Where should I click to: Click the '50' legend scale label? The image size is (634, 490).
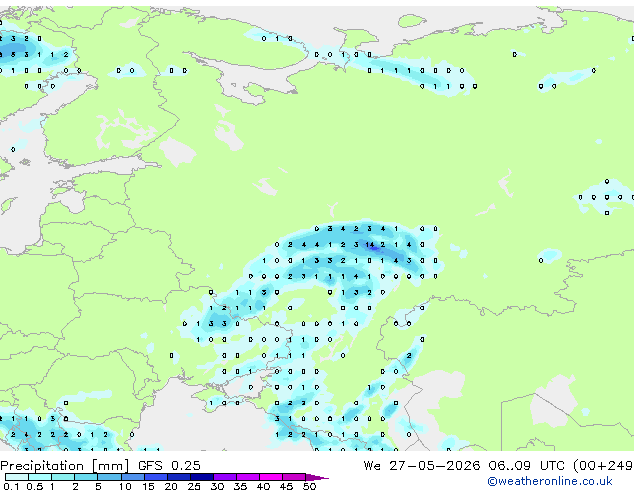point(309,486)
